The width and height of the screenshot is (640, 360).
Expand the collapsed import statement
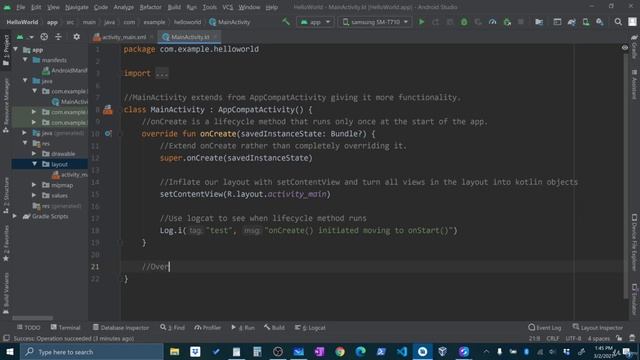[162, 73]
